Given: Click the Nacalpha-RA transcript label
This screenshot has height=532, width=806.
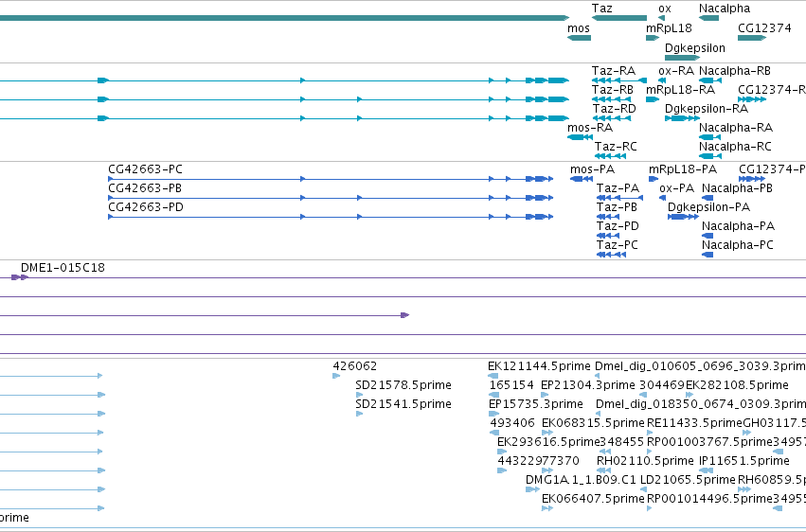Looking at the screenshot, I should pos(736,128).
